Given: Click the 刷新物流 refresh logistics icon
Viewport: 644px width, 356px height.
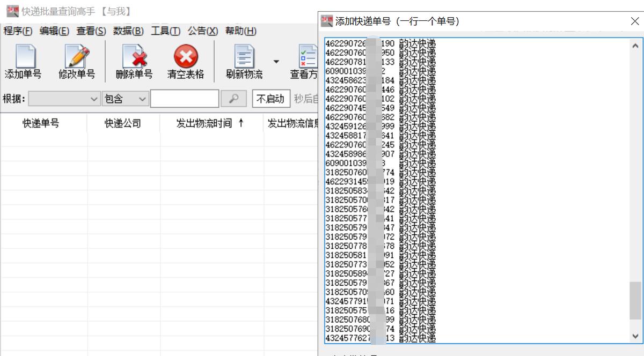Looking at the screenshot, I should (x=244, y=56).
